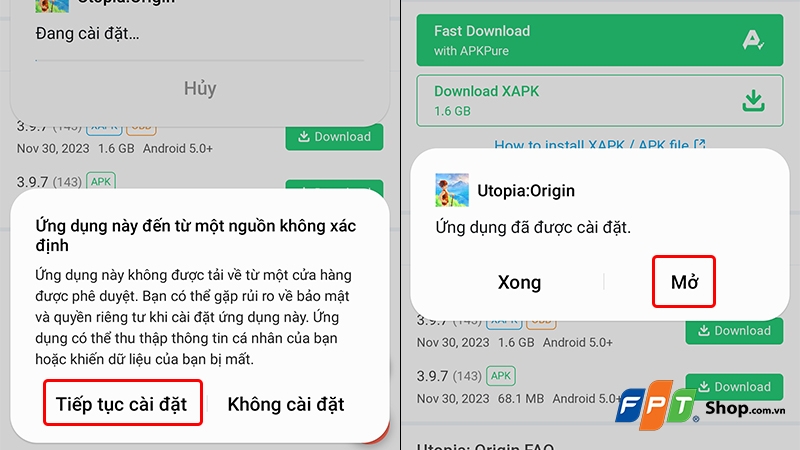
Task: Tap the Download XAPK 1.6 GB button
Action: pyautogui.click(x=599, y=101)
